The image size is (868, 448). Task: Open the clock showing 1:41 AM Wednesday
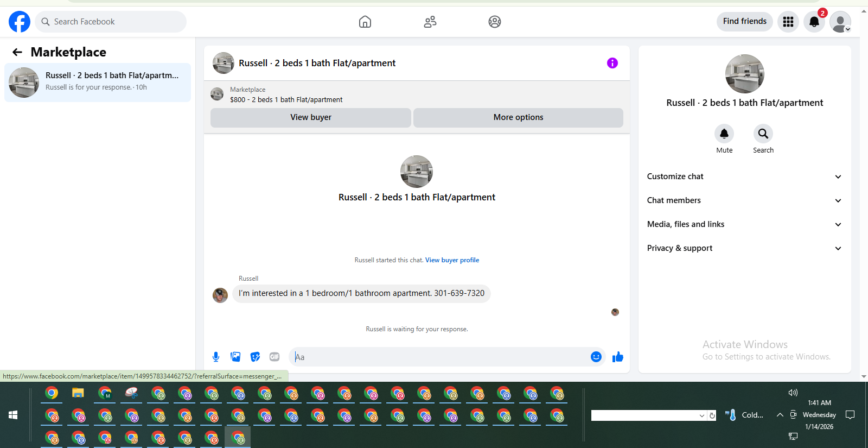819,415
